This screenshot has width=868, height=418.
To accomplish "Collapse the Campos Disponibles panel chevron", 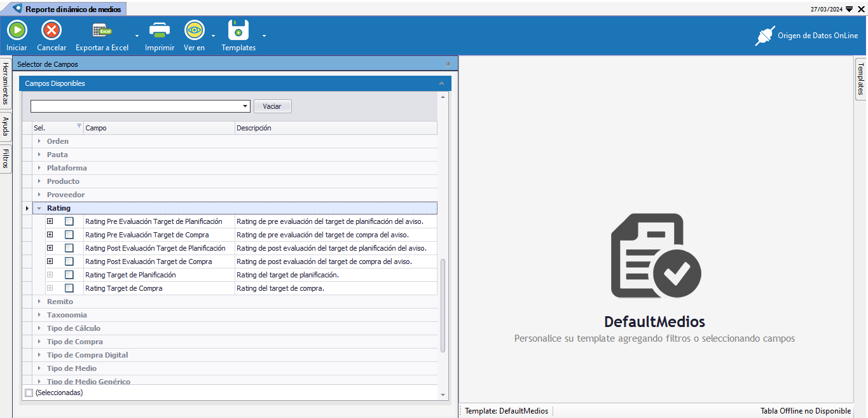I will click(442, 83).
